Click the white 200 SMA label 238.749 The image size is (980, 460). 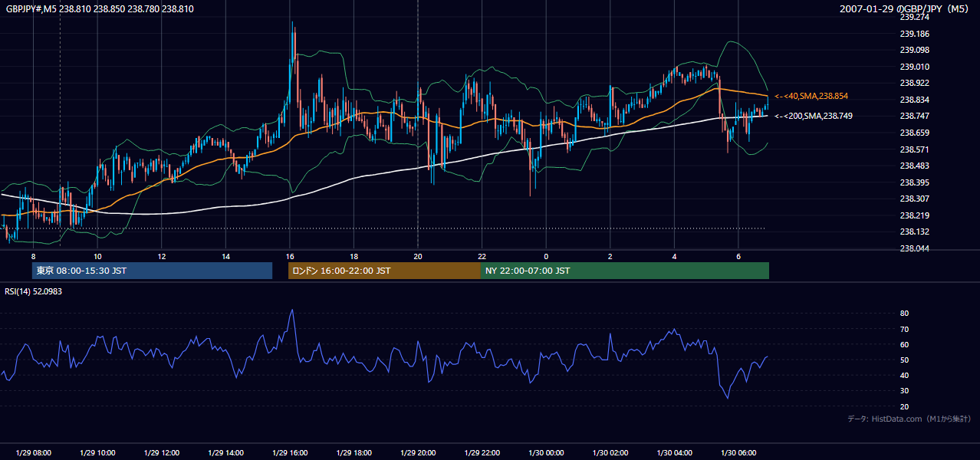point(814,116)
